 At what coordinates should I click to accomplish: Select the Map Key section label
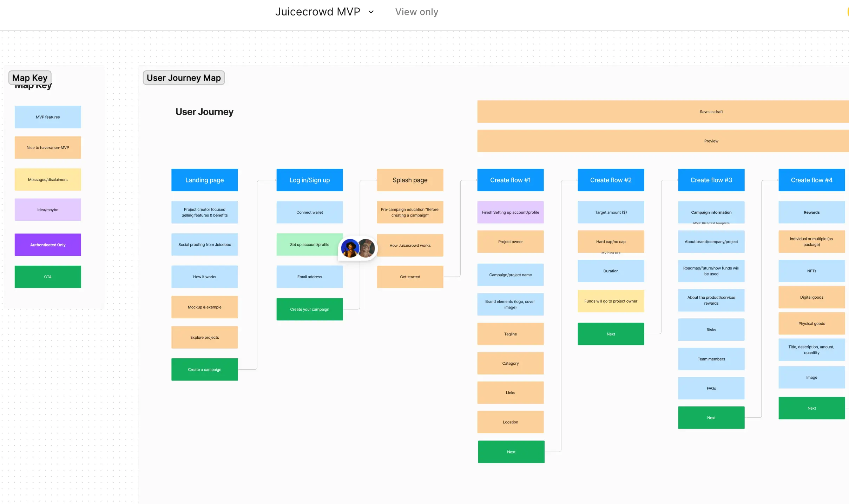[x=30, y=78]
